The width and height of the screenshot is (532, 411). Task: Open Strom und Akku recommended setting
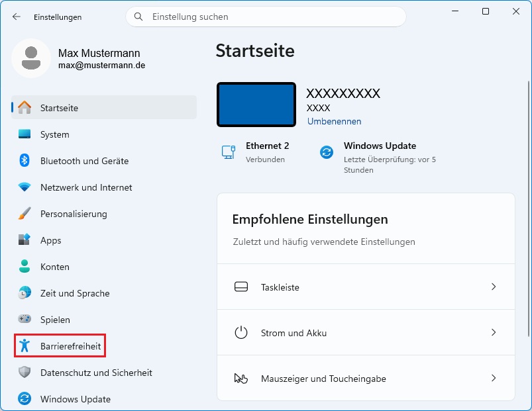point(366,332)
